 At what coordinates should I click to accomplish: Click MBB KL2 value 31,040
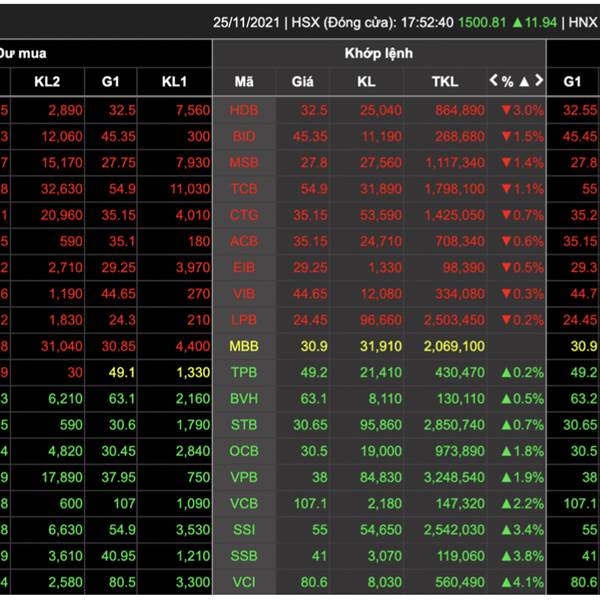click(x=62, y=346)
